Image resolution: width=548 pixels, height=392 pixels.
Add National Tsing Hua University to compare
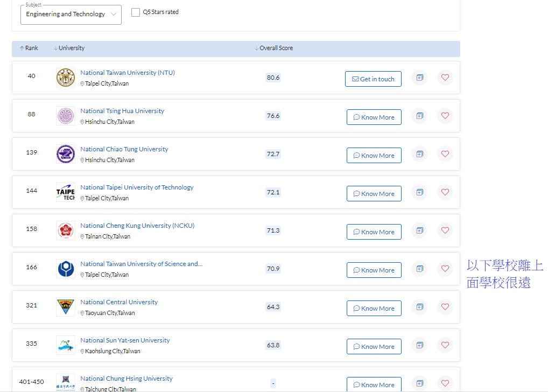(x=419, y=116)
